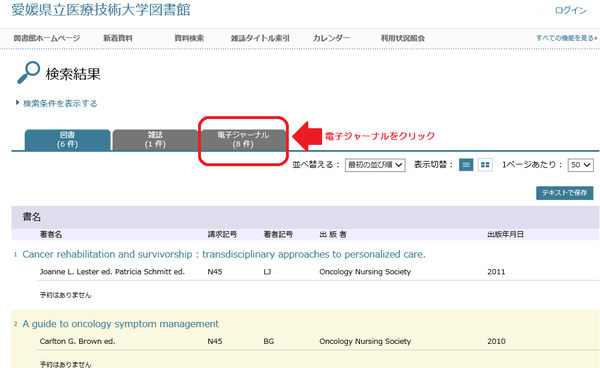Open 図書館ホームページ menu item
Screen dimensions: 600x368
(47, 38)
